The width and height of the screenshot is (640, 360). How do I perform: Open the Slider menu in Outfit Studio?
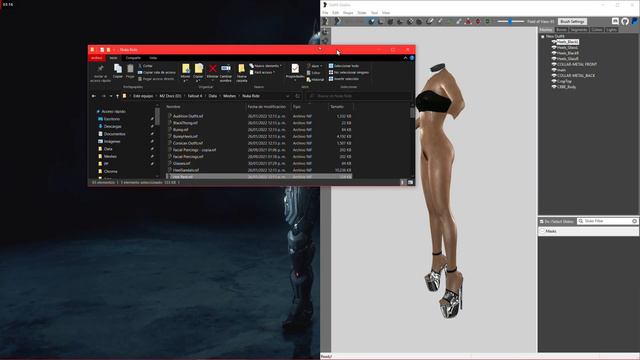pyautogui.click(x=362, y=13)
